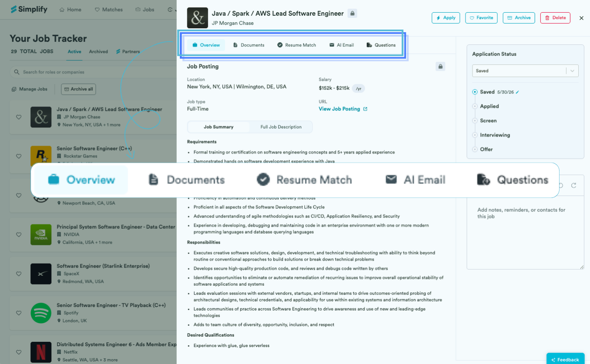Close the job details panel with the X

pos(581,18)
